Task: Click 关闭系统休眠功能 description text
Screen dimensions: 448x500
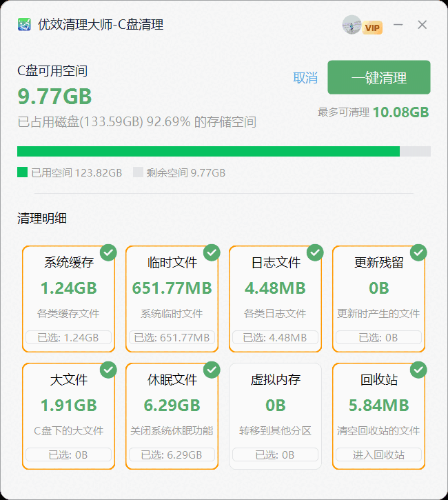Action: [x=172, y=431]
